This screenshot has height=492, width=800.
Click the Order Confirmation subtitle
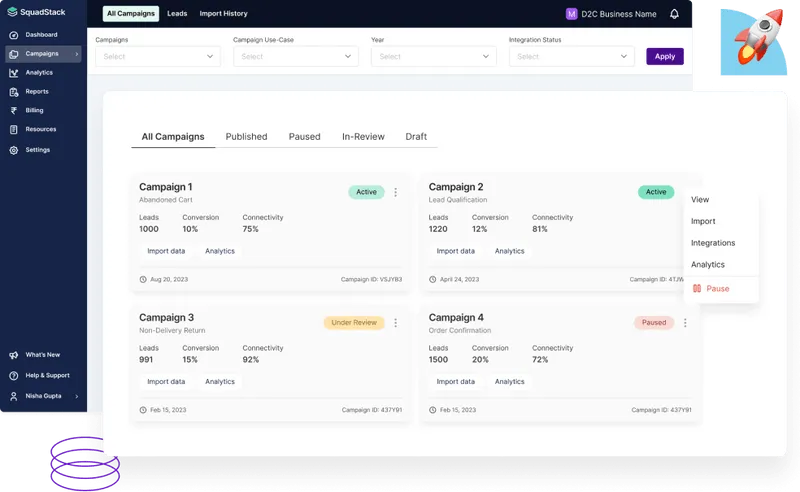pos(460,331)
